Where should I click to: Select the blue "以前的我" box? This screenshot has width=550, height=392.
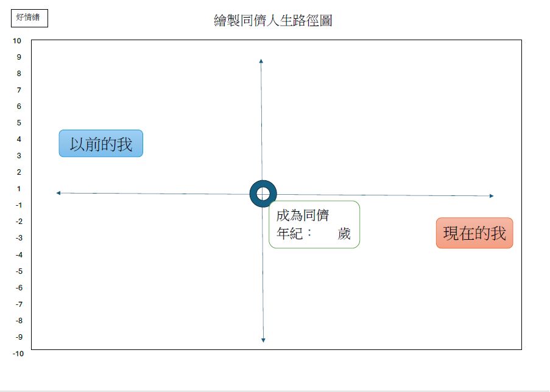pyautogui.click(x=100, y=144)
